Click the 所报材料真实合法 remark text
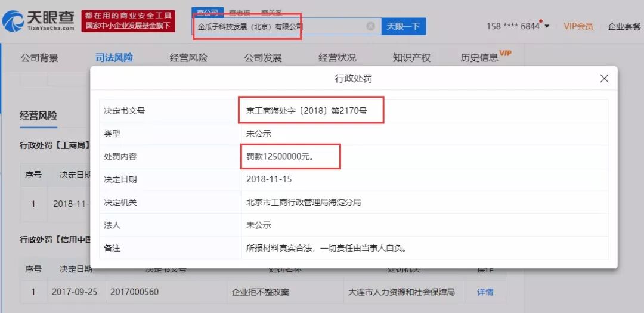Screen dimensions: 644x313 pos(327,248)
